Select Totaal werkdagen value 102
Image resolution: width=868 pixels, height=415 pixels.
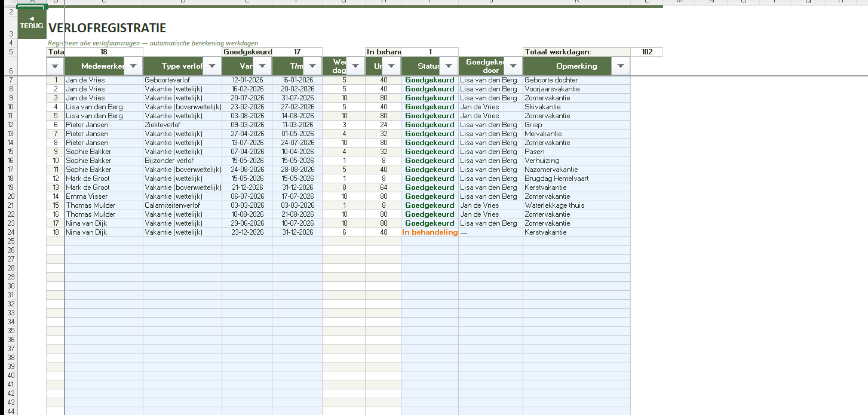coord(646,52)
